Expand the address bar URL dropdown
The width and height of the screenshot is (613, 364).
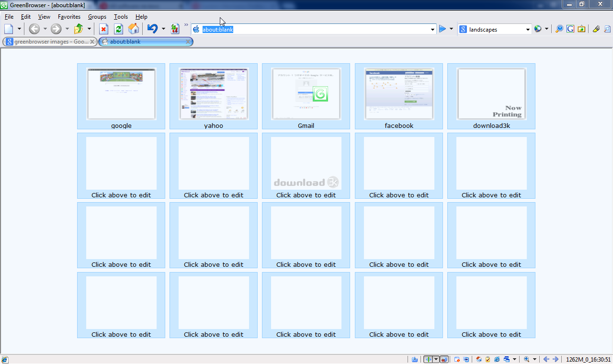point(433,29)
